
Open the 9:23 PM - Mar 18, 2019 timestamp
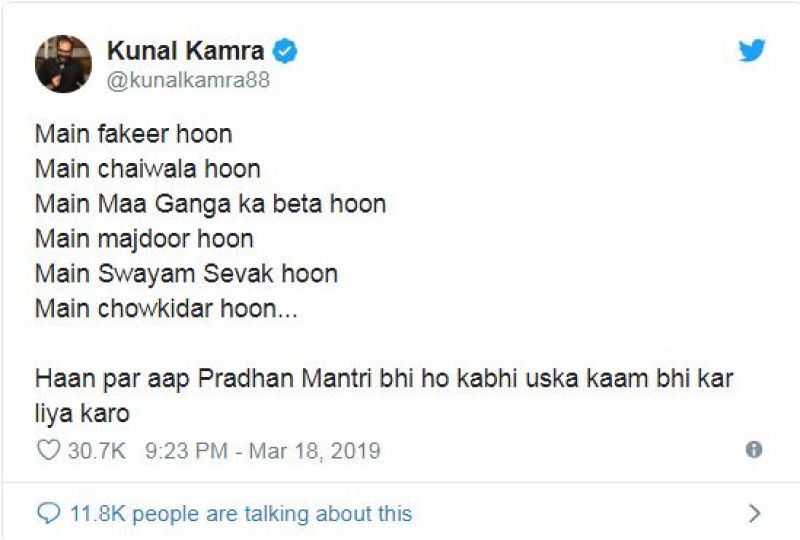pyautogui.click(x=262, y=451)
